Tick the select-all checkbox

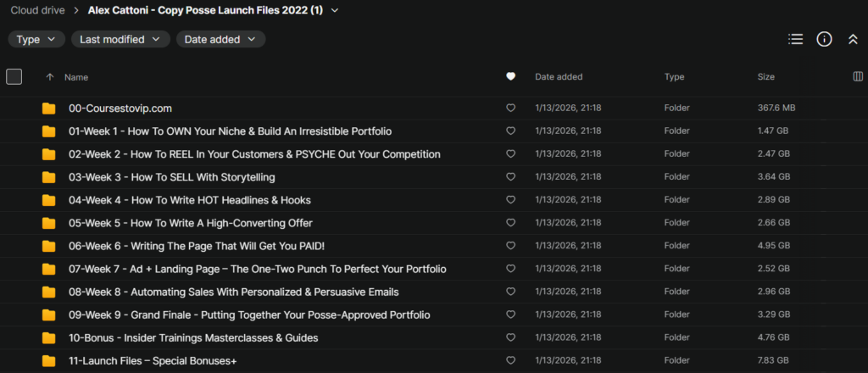[x=14, y=77]
